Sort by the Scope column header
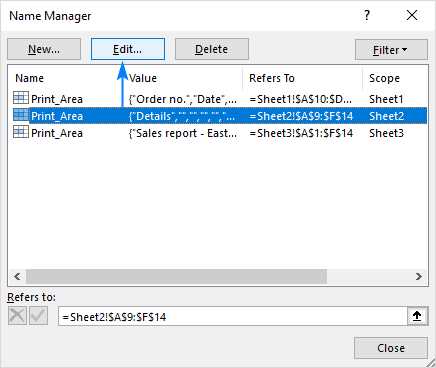Image resolution: width=436 pixels, height=368 pixels. (384, 78)
